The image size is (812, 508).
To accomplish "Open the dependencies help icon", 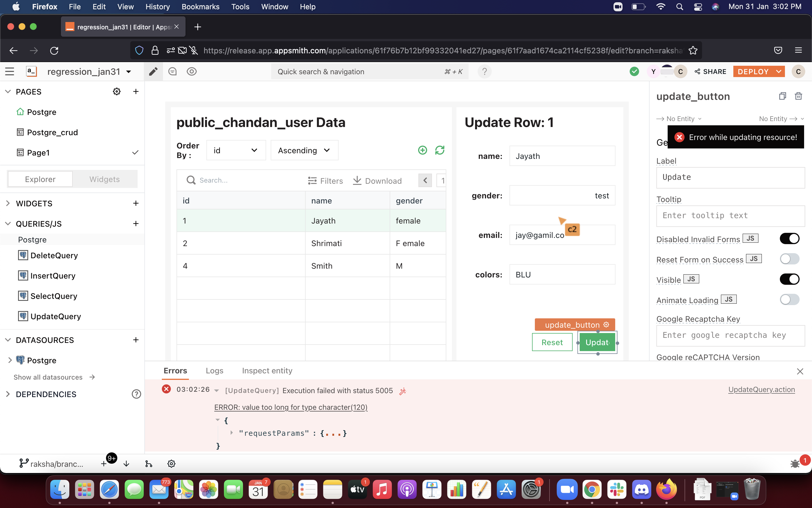I will click(136, 394).
